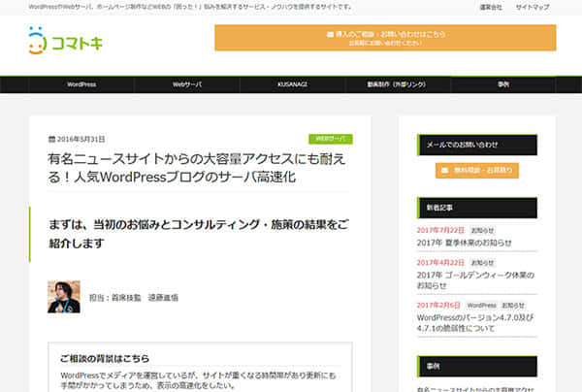
Task: Click the 2017年2月6日 date in 新着記事
Action: (438, 306)
